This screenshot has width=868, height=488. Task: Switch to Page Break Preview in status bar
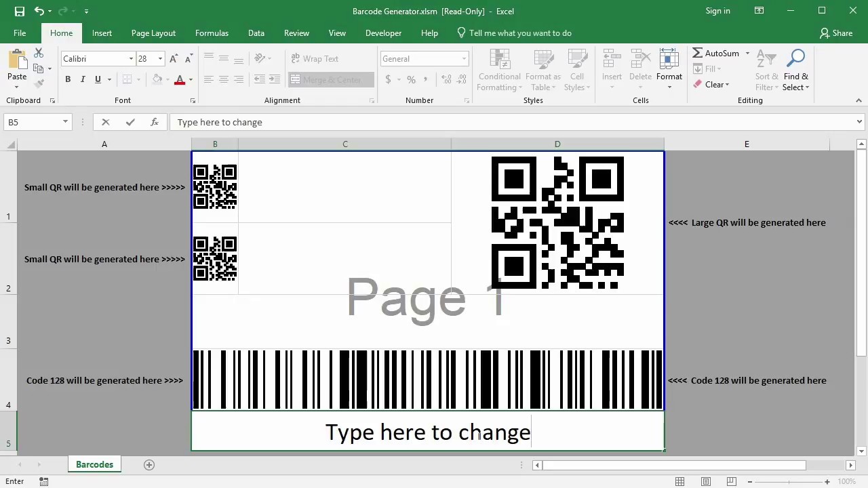click(731, 481)
